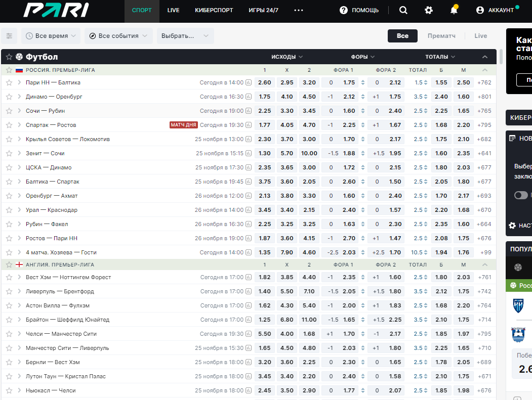This screenshot has height=400, width=532.
Task: Click the account avatar icon
Action: click(480, 10)
